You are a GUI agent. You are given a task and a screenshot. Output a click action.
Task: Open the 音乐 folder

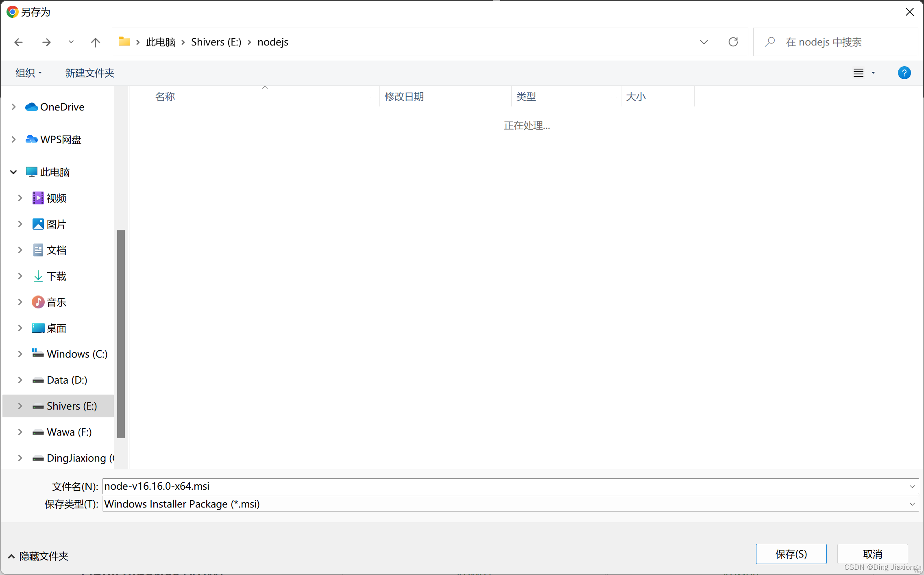56,302
